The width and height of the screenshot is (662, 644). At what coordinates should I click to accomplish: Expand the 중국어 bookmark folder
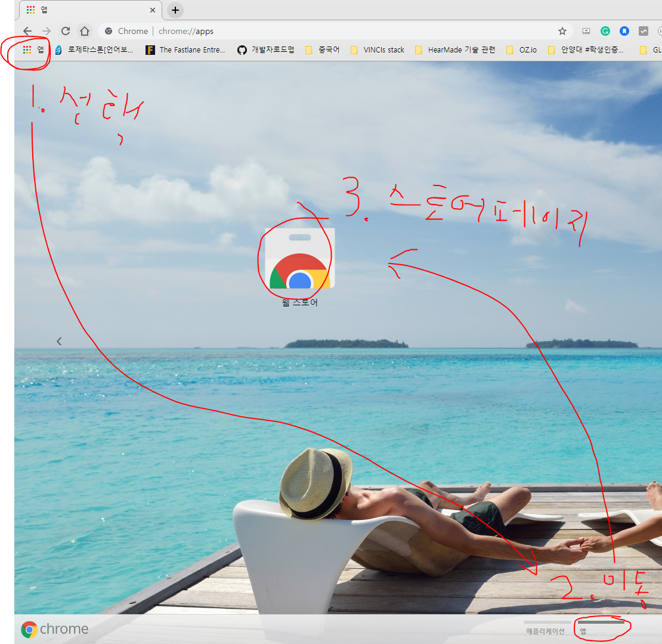(322, 50)
